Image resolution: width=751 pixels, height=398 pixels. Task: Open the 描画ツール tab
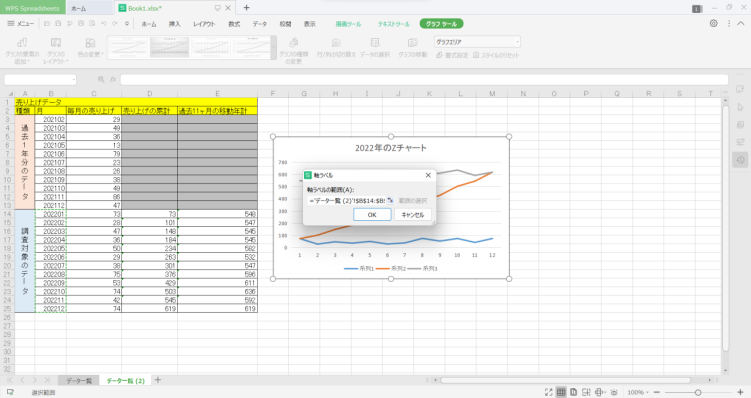click(348, 24)
